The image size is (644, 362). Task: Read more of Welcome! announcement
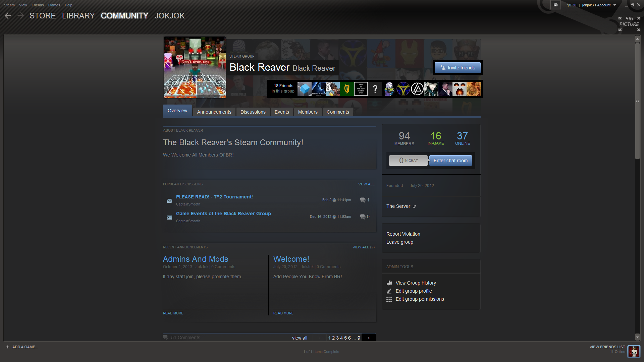point(283,313)
